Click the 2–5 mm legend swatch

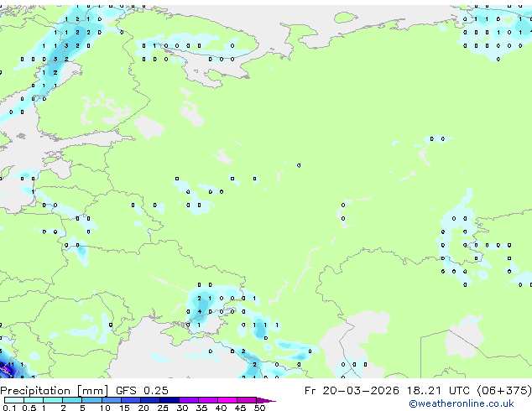[72, 400]
